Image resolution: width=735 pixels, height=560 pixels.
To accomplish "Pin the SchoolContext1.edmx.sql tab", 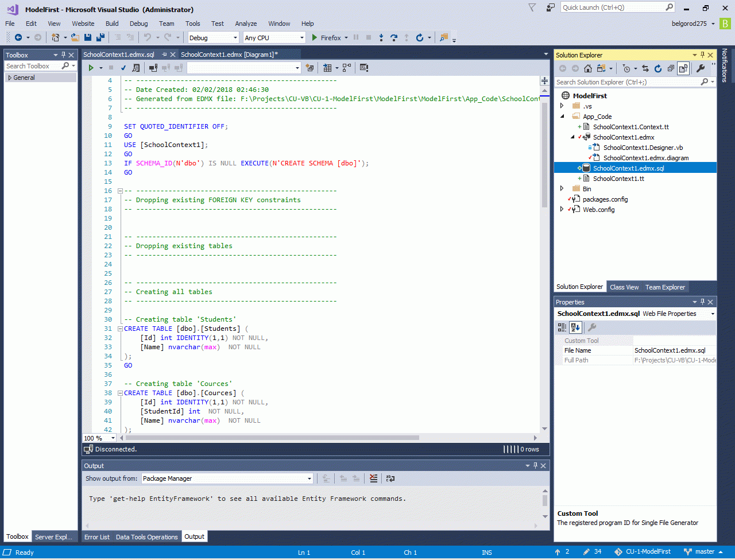I will pyautogui.click(x=164, y=54).
